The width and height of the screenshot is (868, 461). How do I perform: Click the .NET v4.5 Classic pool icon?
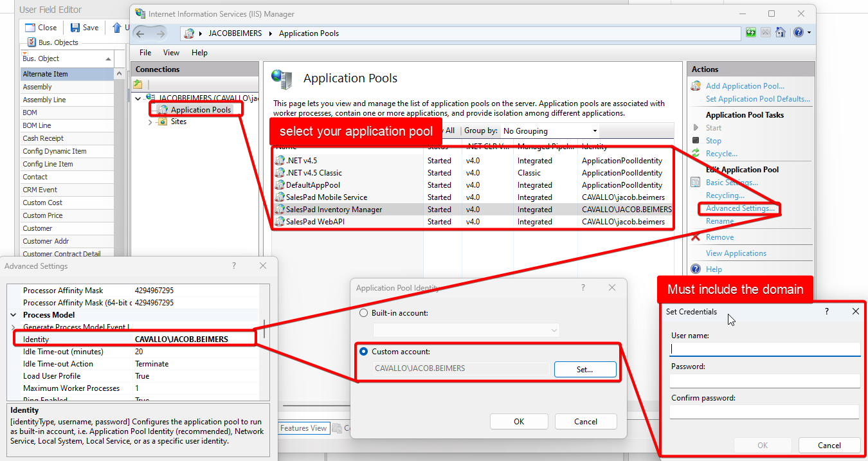[x=280, y=173]
